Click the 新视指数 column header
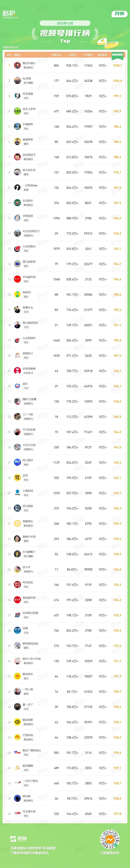 click(117, 55)
